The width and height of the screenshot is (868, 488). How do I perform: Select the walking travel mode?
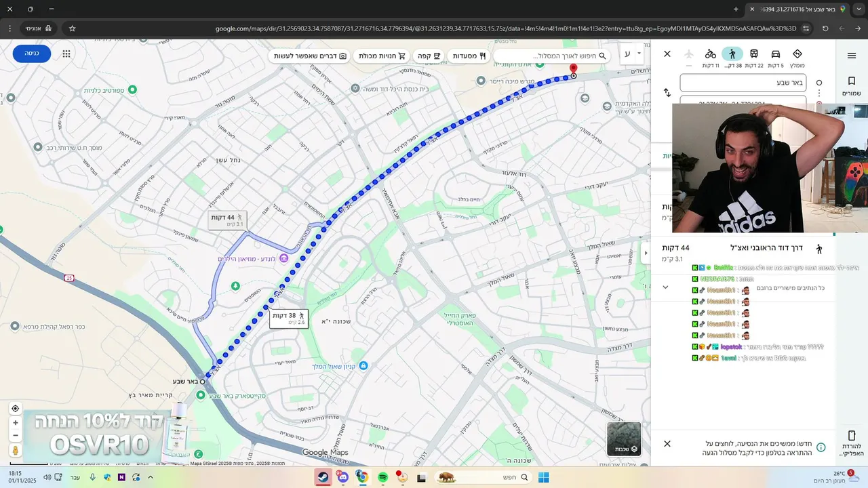732,54
